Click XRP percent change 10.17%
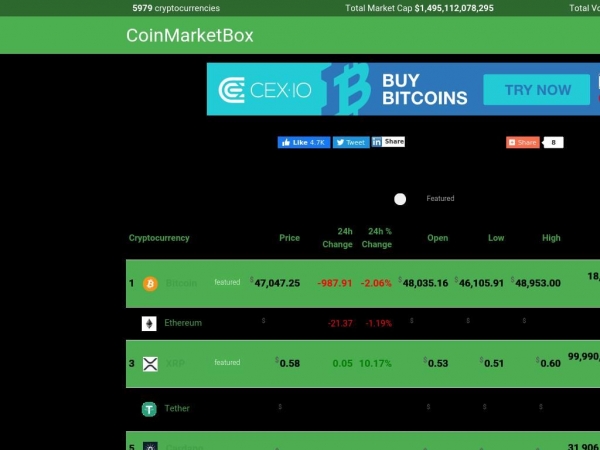Viewport: 600px width, 450px height. click(x=375, y=363)
